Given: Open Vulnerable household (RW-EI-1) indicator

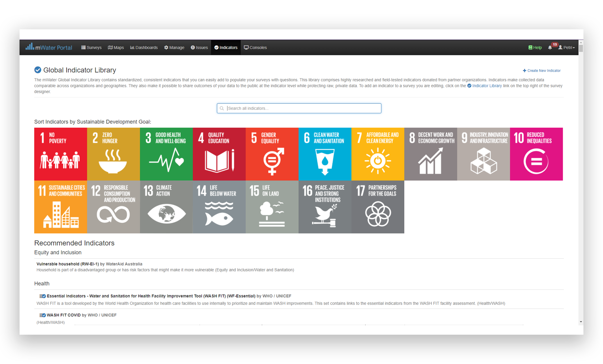Looking at the screenshot, I should tap(68, 264).
